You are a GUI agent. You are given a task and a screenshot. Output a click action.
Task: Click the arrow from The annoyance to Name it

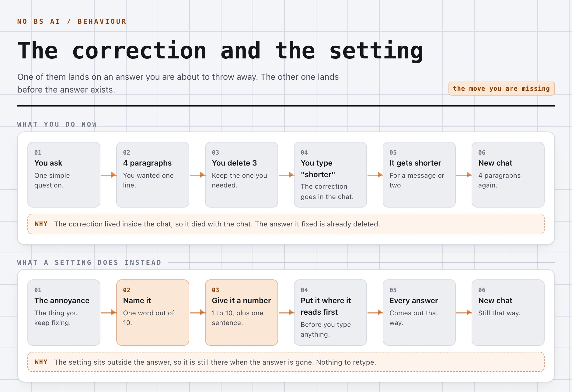[x=109, y=312]
